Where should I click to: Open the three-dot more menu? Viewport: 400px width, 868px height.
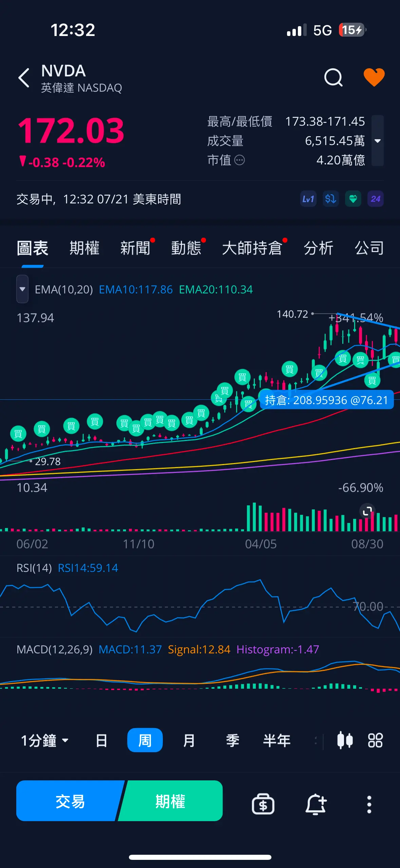[x=369, y=804]
